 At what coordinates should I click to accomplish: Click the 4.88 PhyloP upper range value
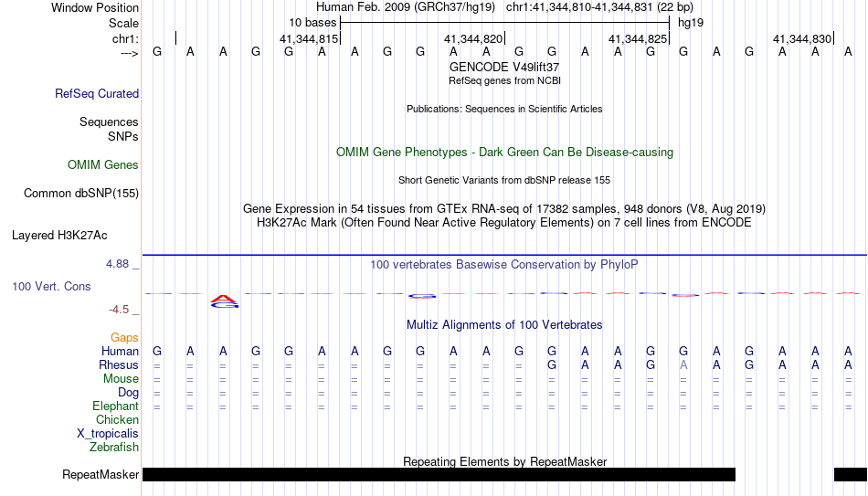(x=117, y=264)
